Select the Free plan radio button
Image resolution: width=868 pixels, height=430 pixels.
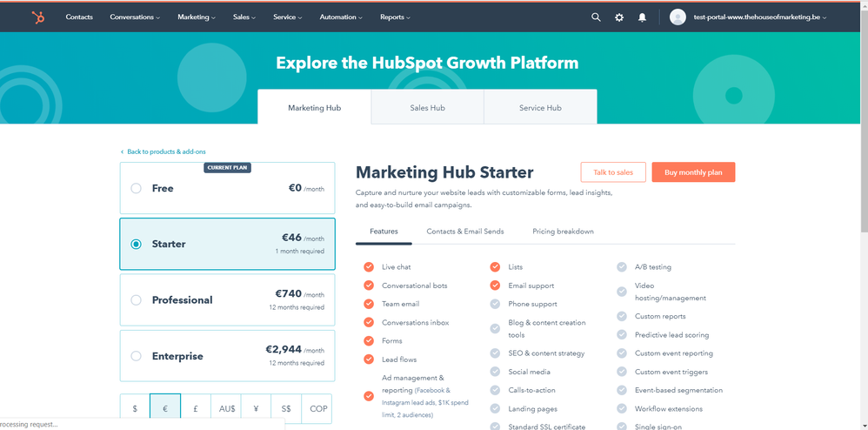(x=137, y=188)
